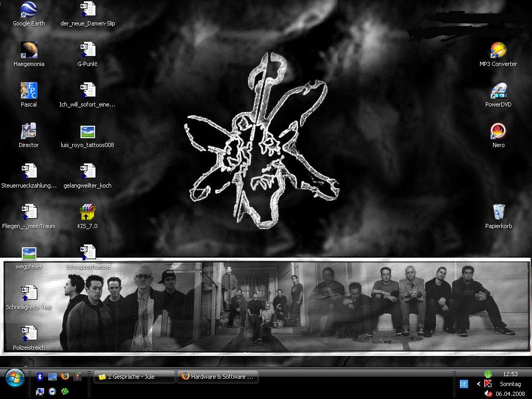
Task: Switch to "Hardware & Software" Firefox taskbar window
Action: (x=218, y=377)
